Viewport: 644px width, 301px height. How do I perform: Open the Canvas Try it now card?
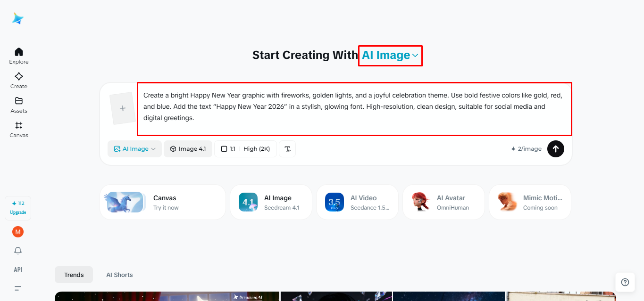163,202
